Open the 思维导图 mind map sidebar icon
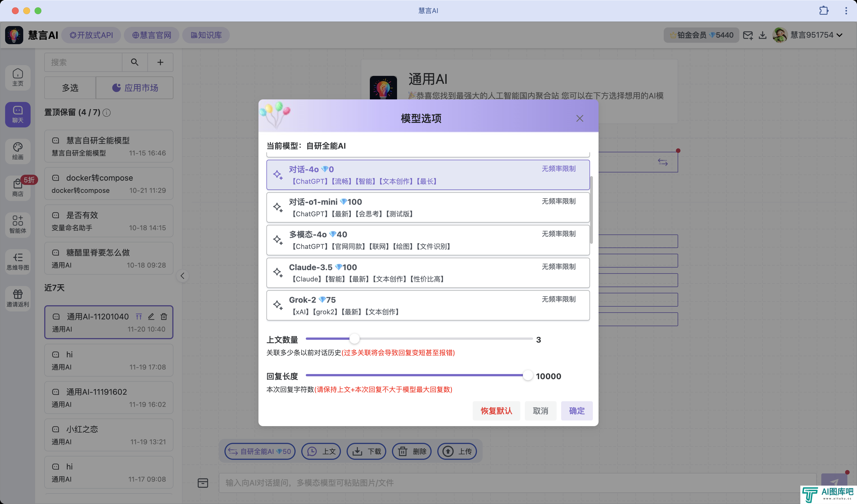The width and height of the screenshot is (857, 504). (x=18, y=262)
